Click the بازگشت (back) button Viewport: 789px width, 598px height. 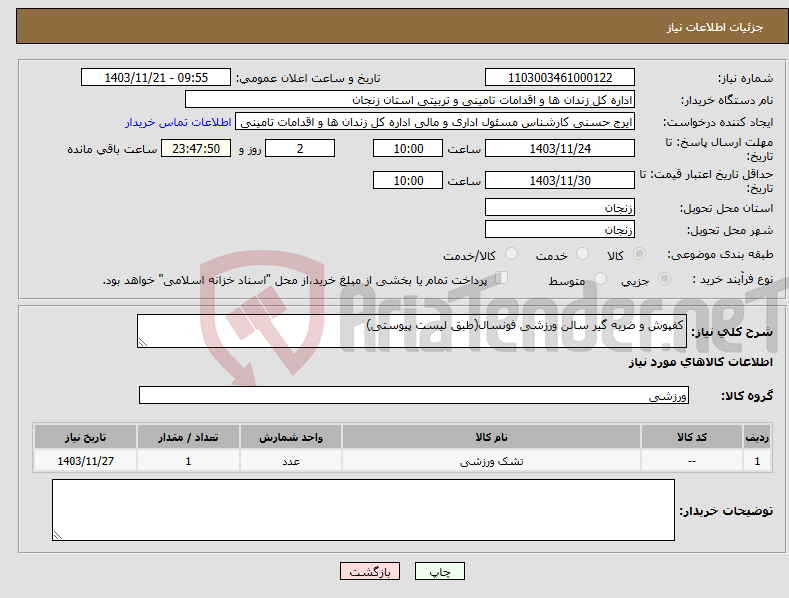tap(370, 571)
